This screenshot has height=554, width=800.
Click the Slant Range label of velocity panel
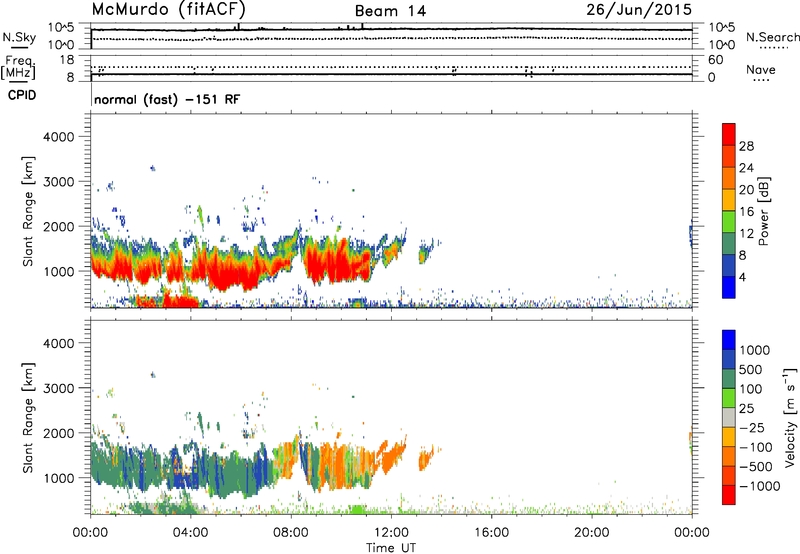[28, 418]
